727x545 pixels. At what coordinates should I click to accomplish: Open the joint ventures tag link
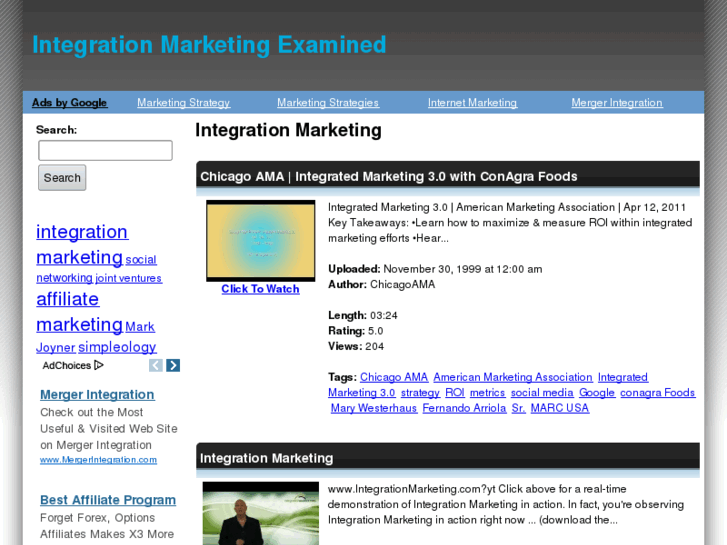click(129, 278)
